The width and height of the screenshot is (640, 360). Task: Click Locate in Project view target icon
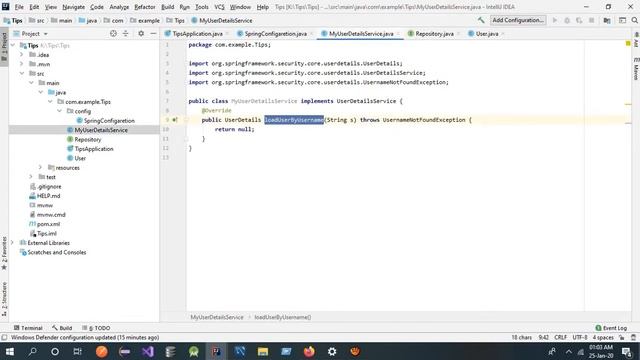coord(113,33)
